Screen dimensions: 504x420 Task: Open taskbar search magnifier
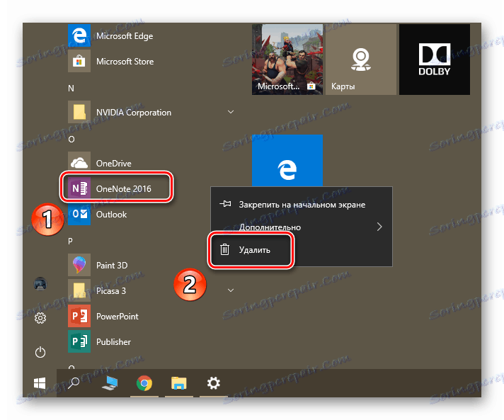point(74,383)
